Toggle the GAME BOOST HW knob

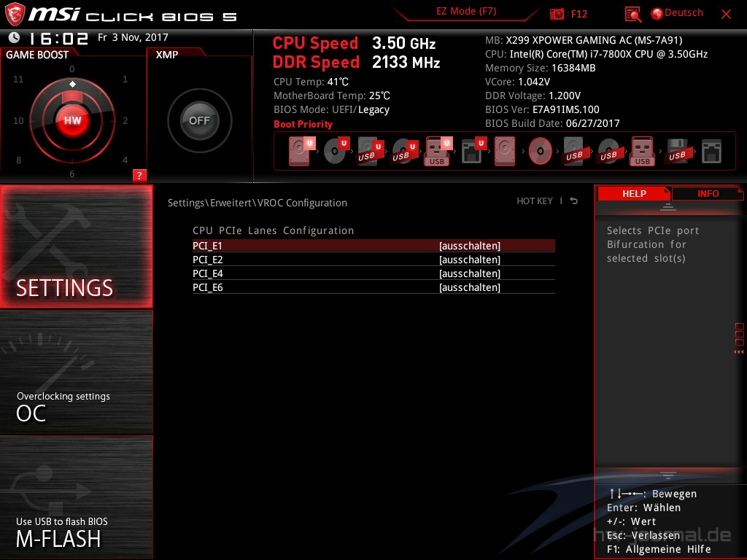[x=72, y=120]
